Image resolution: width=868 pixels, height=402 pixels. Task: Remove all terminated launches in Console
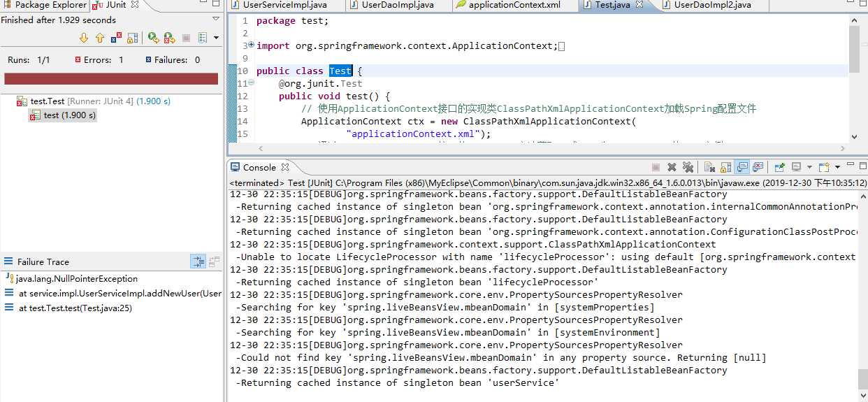[688, 167]
